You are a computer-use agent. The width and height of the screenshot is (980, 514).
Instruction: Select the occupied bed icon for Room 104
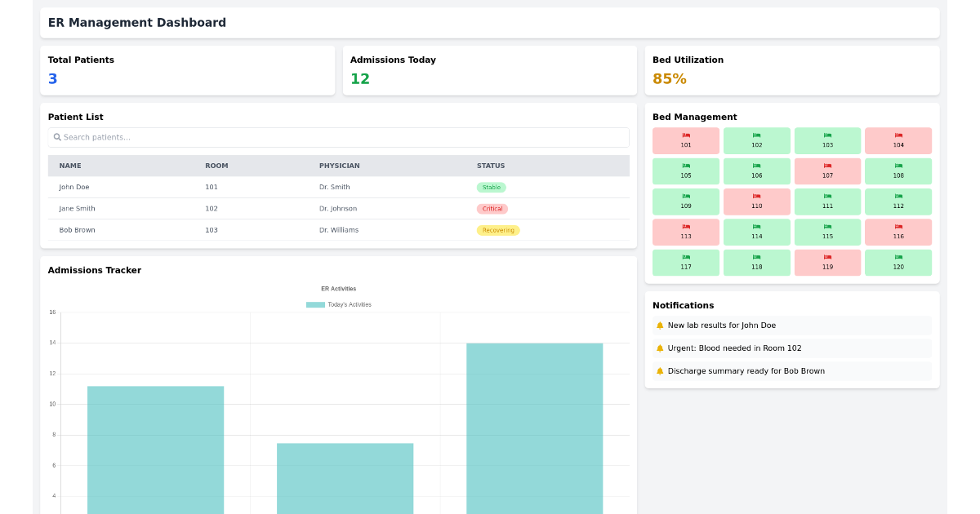898,136
